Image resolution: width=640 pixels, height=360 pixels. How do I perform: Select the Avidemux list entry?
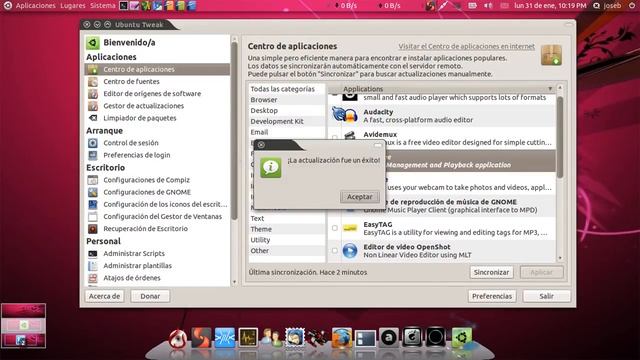(442, 138)
